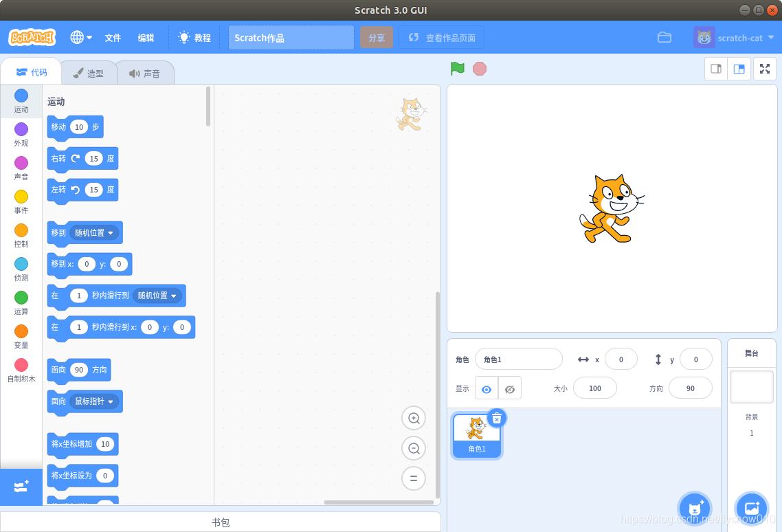Switch to large stage layout

739,69
